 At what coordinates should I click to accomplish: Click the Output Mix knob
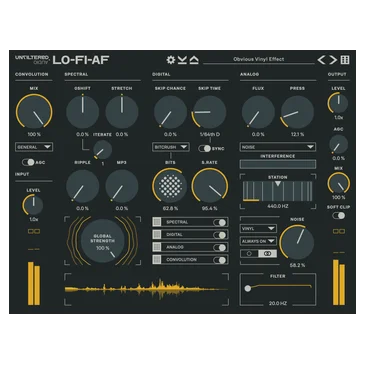[x=338, y=183]
